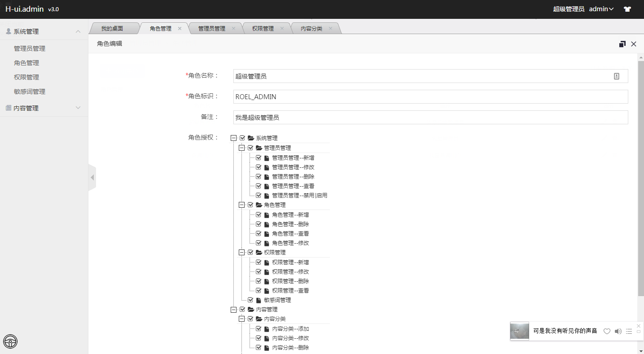Image resolution: width=644 pixels, height=354 pixels.
Task: Open the playlist icon in music widget
Action: 629,331
